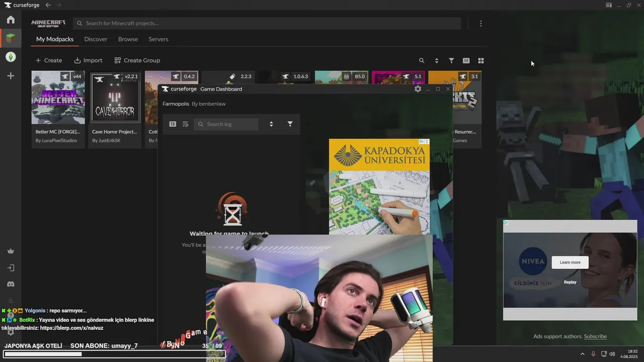
Task: Click the Subscribe link under the ad
Action: [x=595, y=336]
